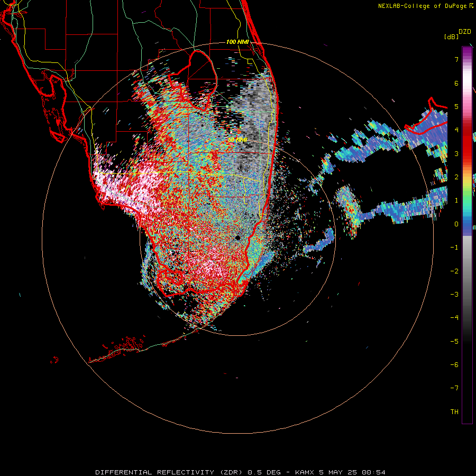476x476 pixels.
Task: Click the 50 NMI range ring label
Action: point(237,140)
